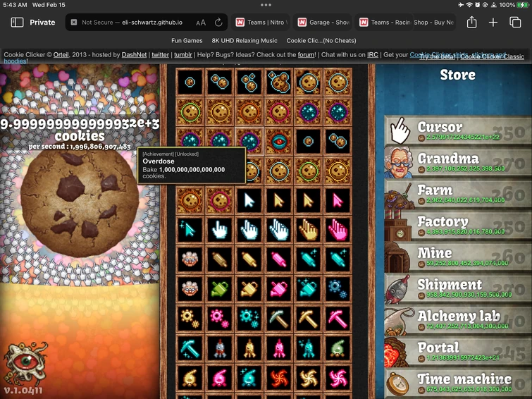532x399 pixels.
Task: Reload the page in Safari
Action: (x=218, y=23)
